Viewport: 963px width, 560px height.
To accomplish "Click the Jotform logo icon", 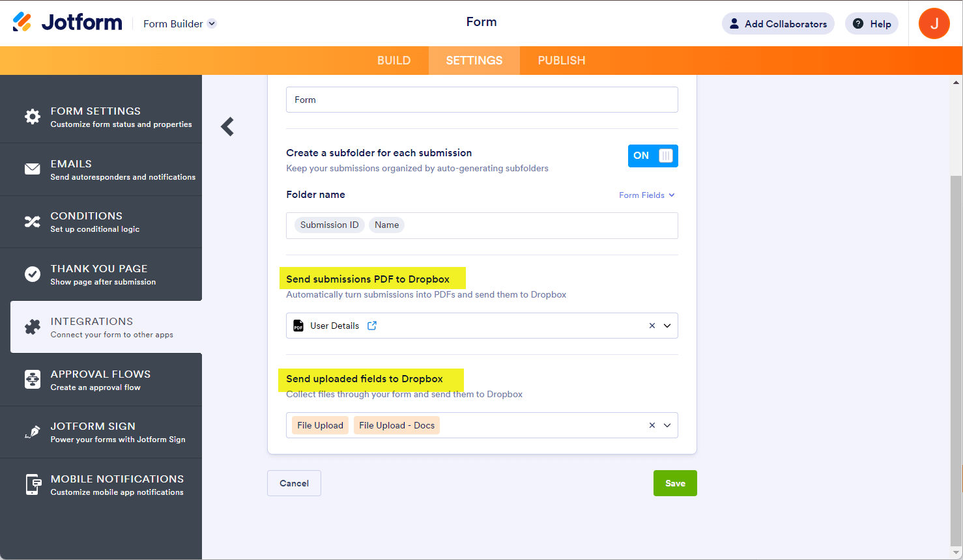I will click(22, 22).
